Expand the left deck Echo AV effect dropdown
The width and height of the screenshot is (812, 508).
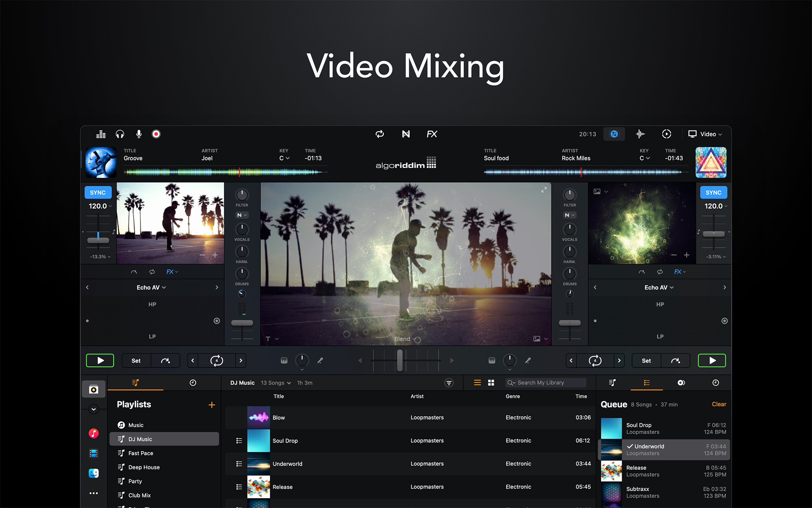coord(151,287)
